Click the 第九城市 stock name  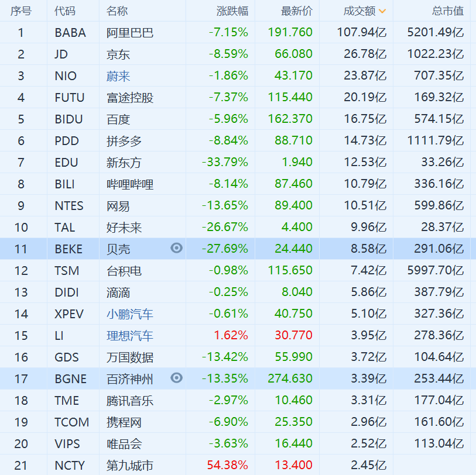[130, 465]
